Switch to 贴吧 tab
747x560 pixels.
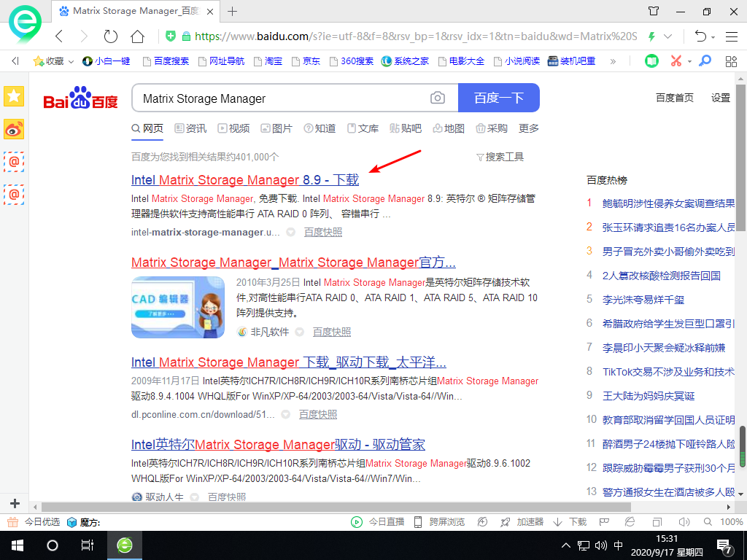406,128
